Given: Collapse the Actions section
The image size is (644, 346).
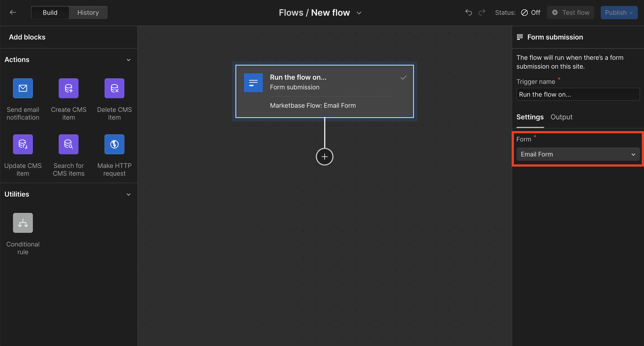Looking at the screenshot, I should (129, 60).
